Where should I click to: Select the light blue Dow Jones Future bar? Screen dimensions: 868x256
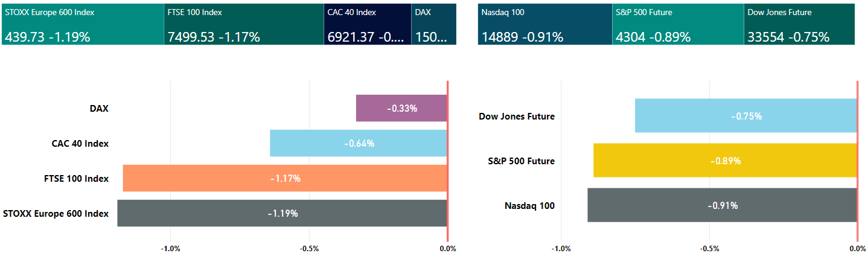point(746,116)
